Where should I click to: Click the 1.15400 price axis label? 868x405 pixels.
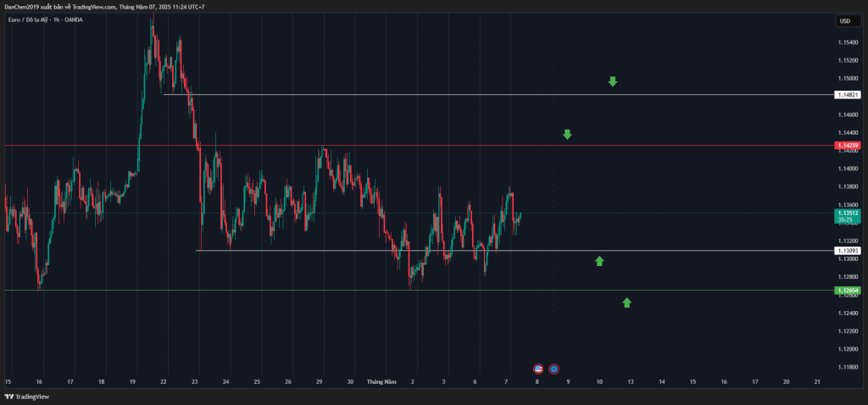click(848, 42)
